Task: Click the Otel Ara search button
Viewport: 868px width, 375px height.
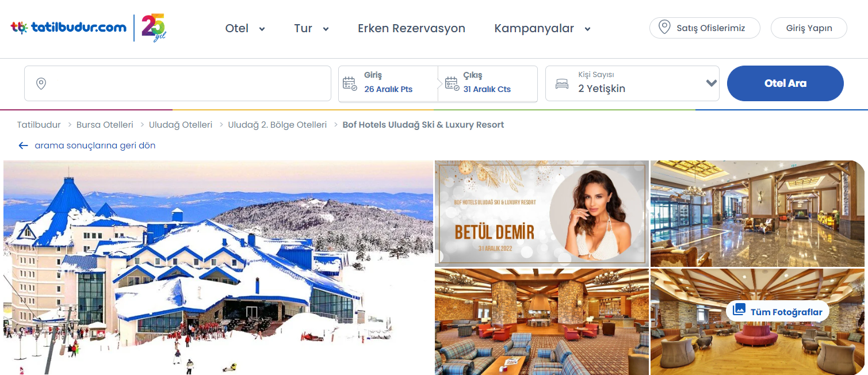Action: pos(785,83)
